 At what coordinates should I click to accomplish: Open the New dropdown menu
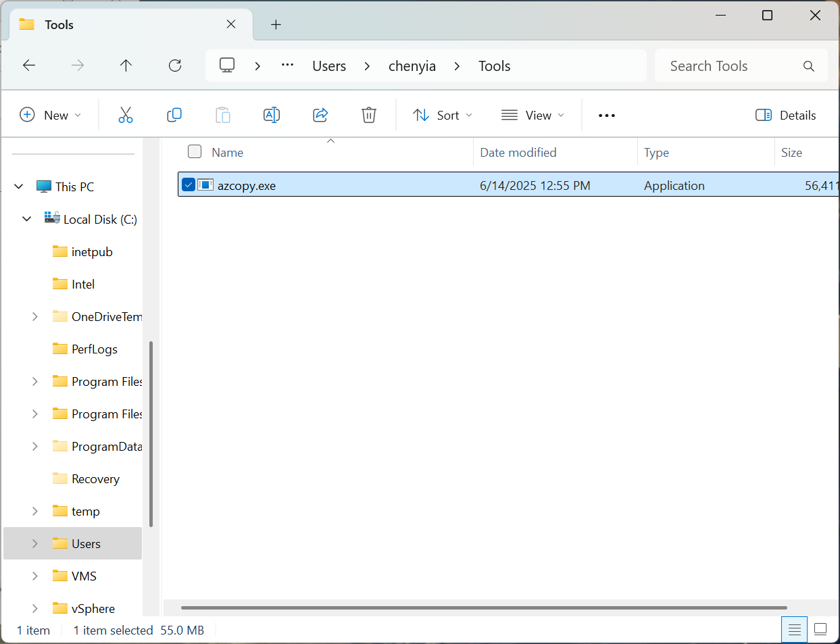(x=51, y=116)
